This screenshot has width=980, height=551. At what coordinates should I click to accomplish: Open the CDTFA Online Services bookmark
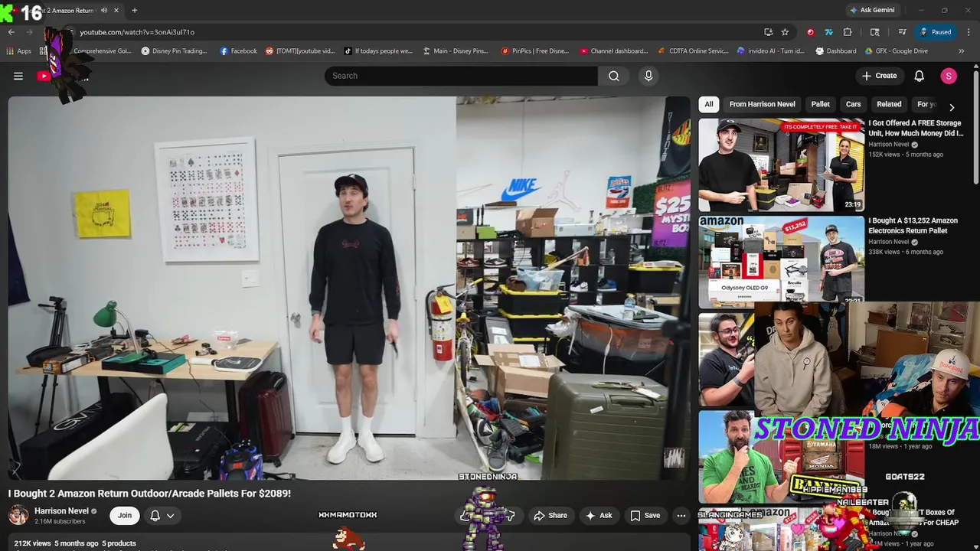[x=694, y=51]
